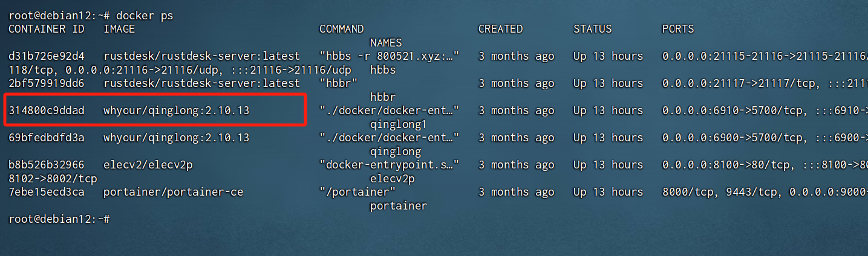Click the COMMAND column header
This screenshot has height=256, width=868.
pyautogui.click(x=341, y=29)
